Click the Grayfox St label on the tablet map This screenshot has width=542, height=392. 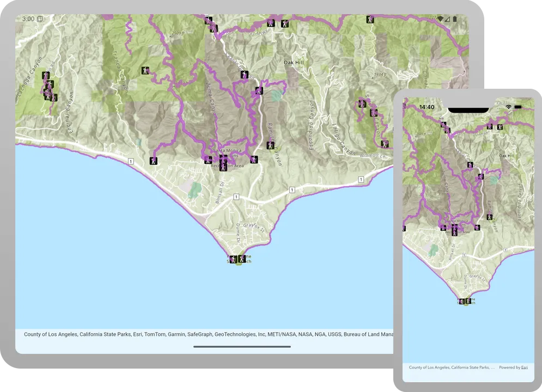(253, 227)
